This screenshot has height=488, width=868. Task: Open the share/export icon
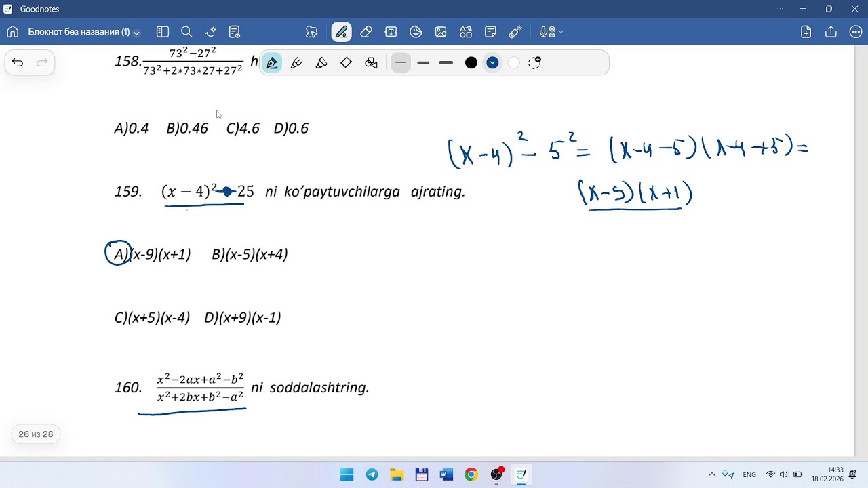[831, 32]
